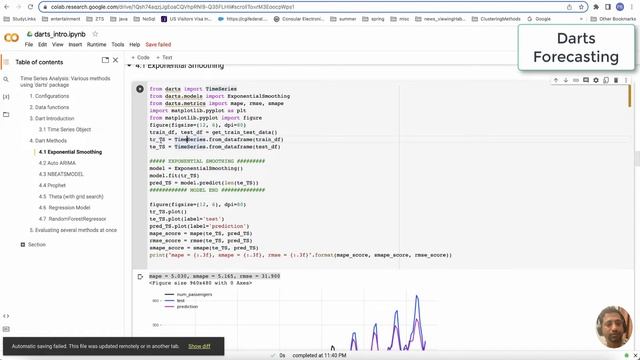
Task: Reload the browser page
Action: [30, 7]
